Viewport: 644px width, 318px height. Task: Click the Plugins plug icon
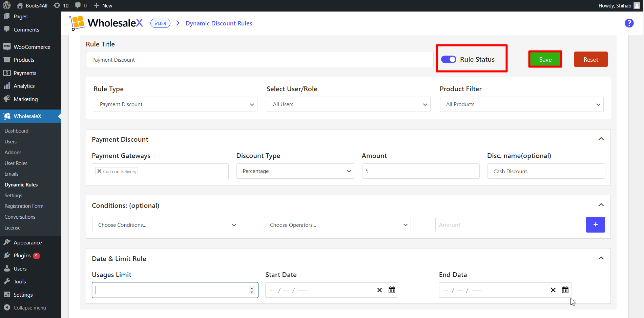pyautogui.click(x=7, y=255)
